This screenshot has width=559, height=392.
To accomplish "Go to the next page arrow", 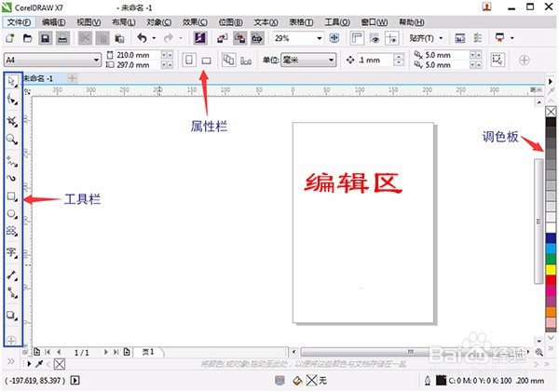I will click(x=105, y=352).
